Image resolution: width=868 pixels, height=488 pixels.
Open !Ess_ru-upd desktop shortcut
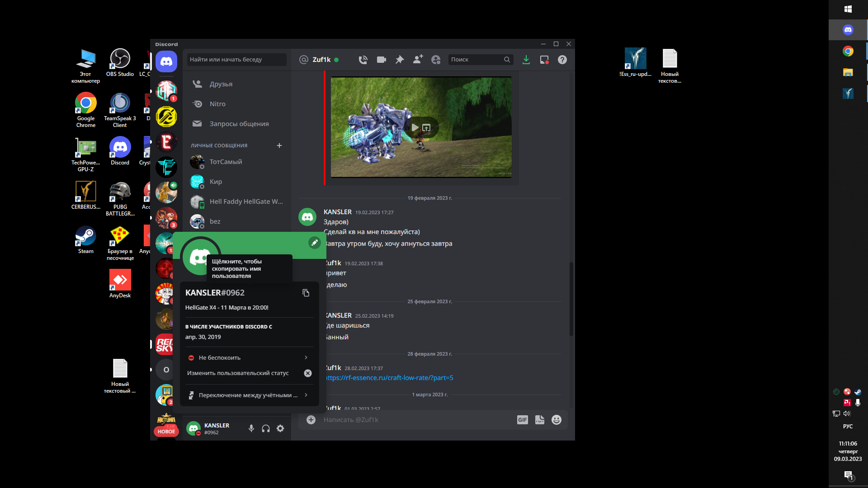pos(635,63)
